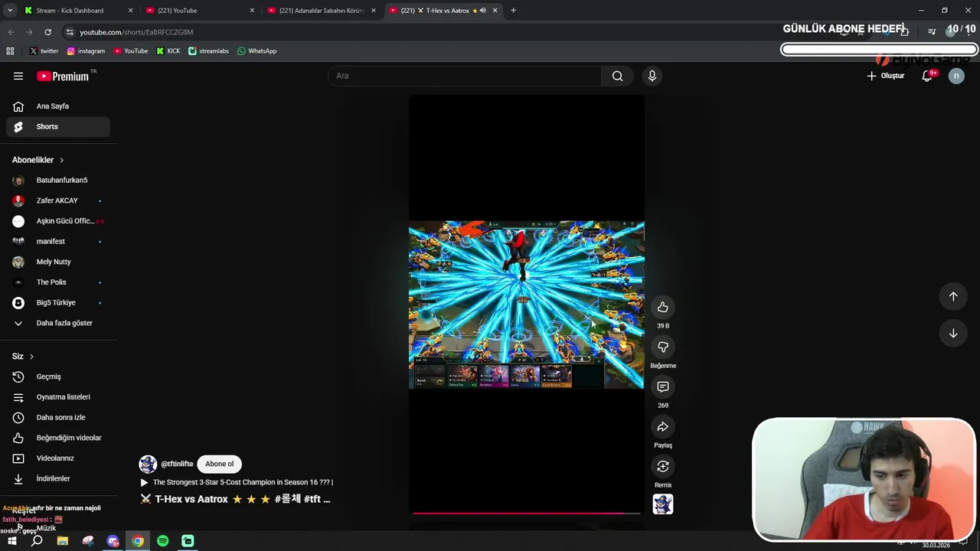This screenshot has height=551, width=980.
Task: Like the short with thumbs up
Action: pyautogui.click(x=663, y=307)
